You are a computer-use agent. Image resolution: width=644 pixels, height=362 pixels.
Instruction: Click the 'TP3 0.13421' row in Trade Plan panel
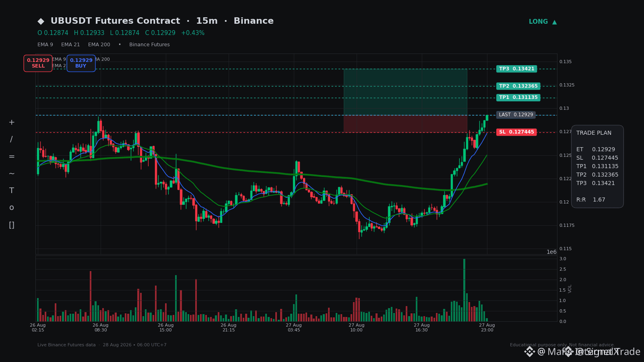pos(596,183)
